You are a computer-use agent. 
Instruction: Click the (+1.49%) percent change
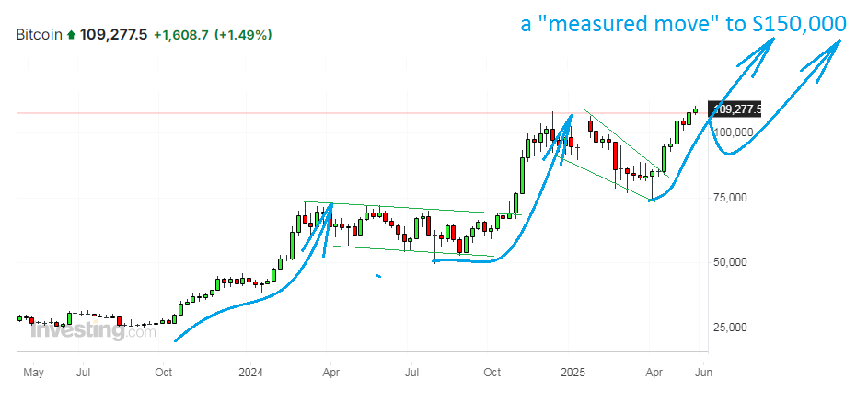pyautogui.click(x=243, y=35)
